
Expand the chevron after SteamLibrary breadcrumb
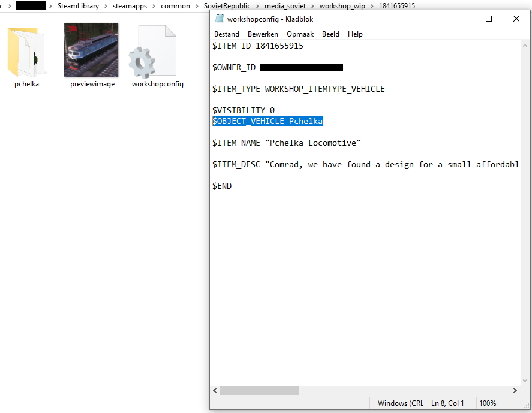pyautogui.click(x=106, y=6)
